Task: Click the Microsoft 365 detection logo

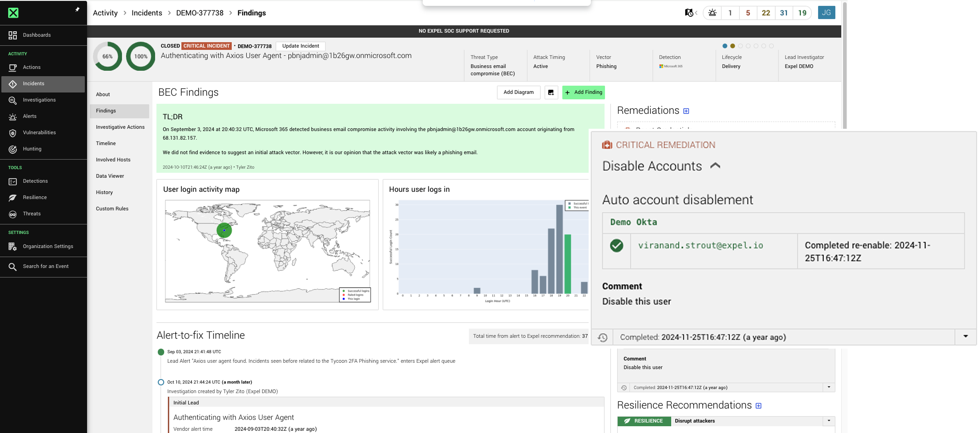Action: click(x=671, y=66)
